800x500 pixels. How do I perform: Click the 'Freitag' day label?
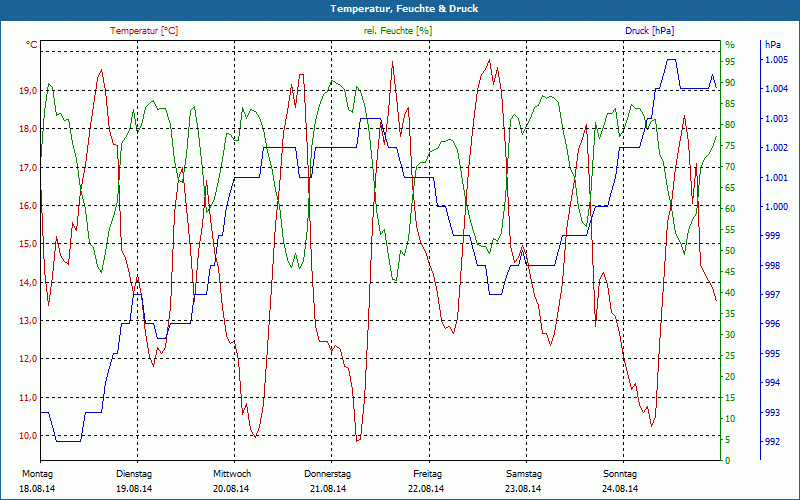428,474
